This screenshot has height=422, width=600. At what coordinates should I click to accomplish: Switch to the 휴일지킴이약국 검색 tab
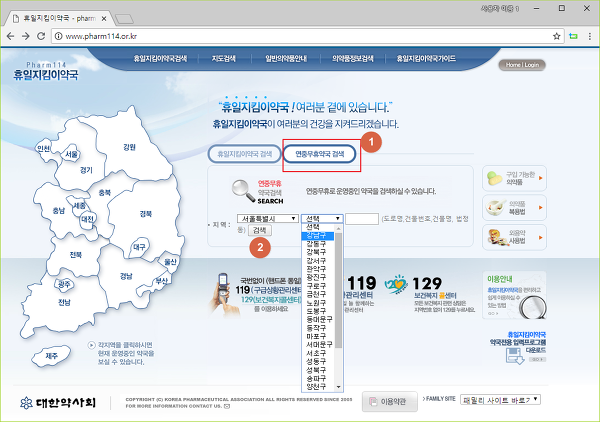click(245, 154)
